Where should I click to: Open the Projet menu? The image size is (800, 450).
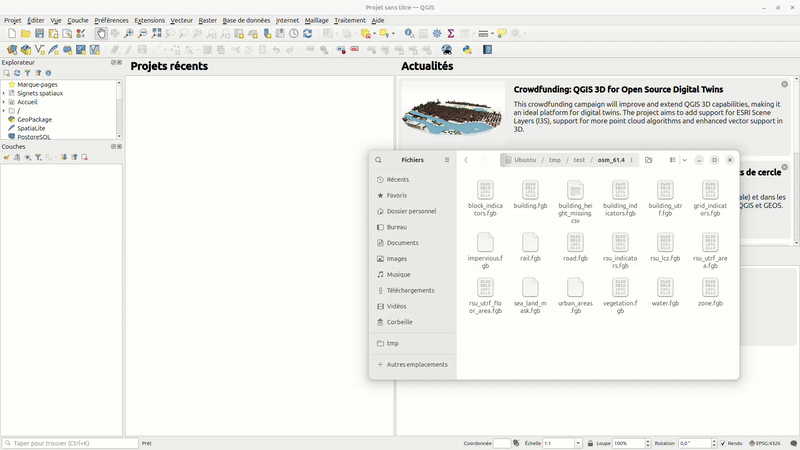13,20
